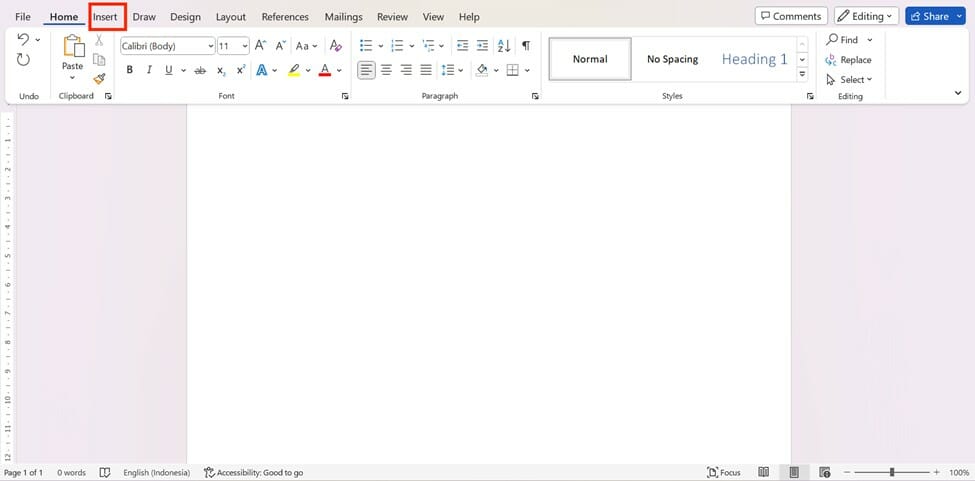The width and height of the screenshot is (975, 481).
Task: Click the blank document page
Action: [x=489, y=284]
